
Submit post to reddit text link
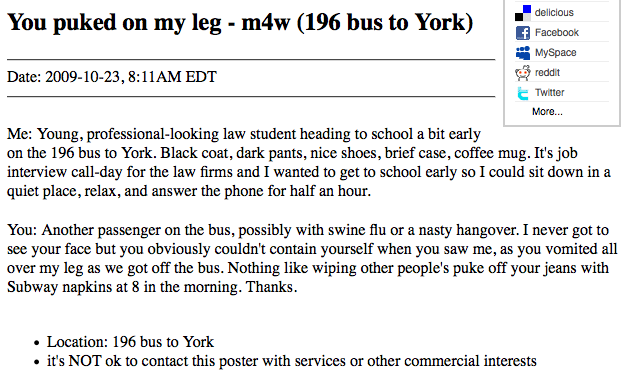tap(547, 73)
